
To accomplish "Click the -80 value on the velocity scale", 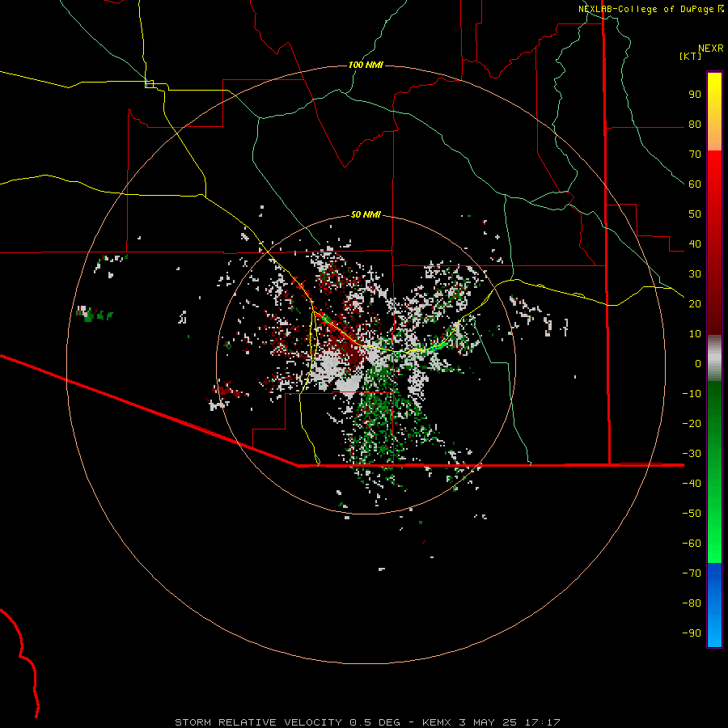I will pyautogui.click(x=692, y=603).
